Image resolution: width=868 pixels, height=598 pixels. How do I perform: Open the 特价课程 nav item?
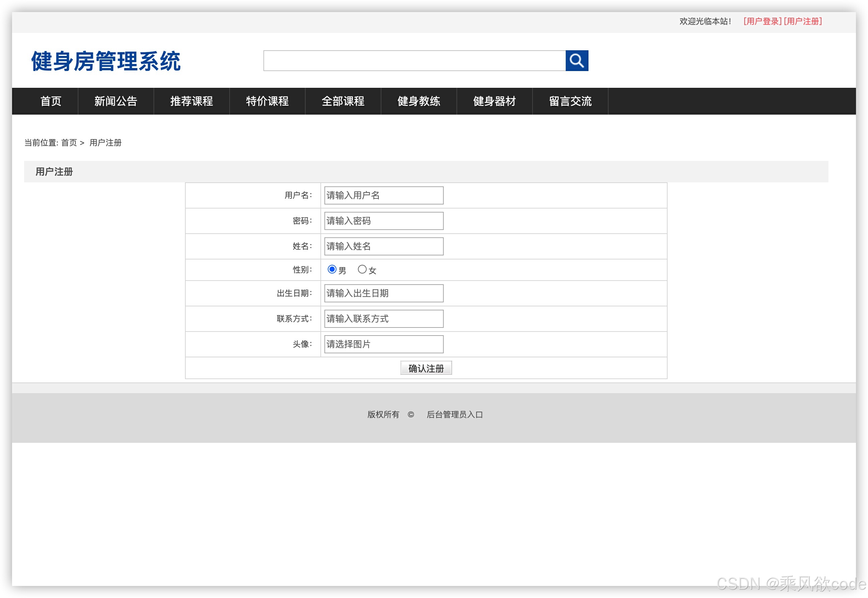coord(267,101)
